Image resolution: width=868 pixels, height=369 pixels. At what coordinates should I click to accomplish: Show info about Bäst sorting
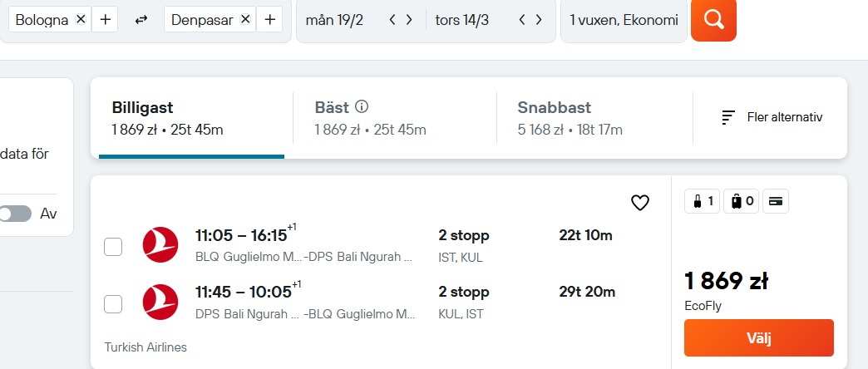point(362,106)
